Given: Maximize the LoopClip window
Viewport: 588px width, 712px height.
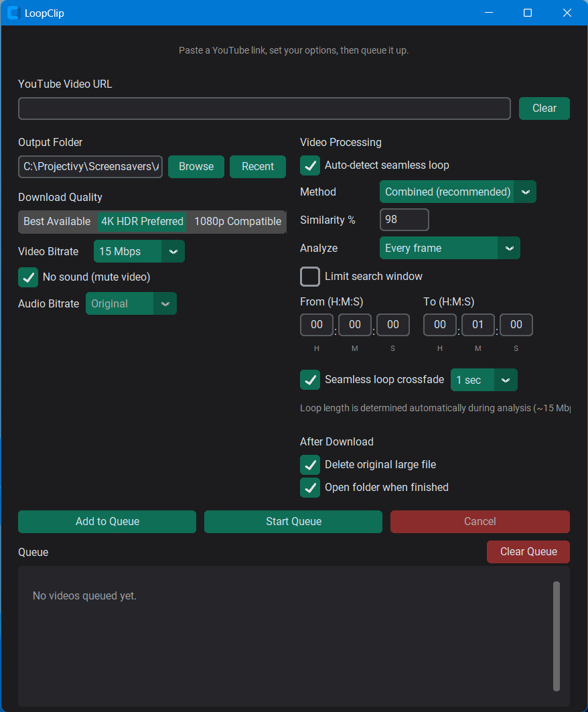Looking at the screenshot, I should click(x=528, y=13).
